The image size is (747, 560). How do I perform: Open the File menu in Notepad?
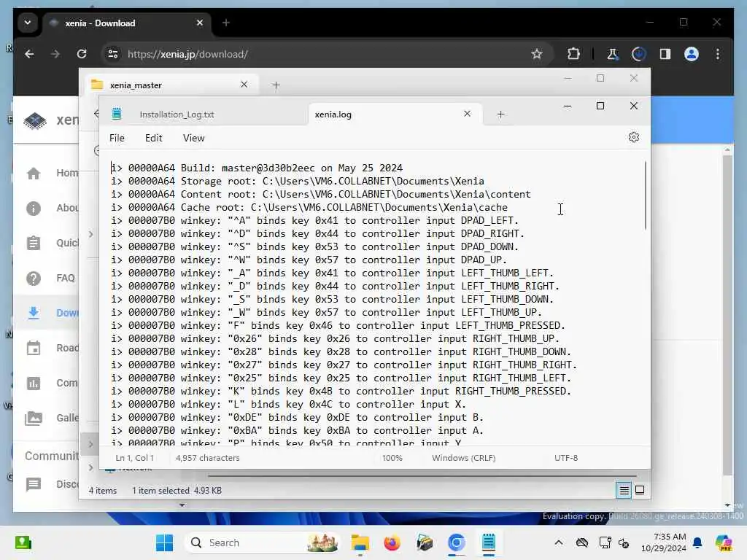(117, 138)
